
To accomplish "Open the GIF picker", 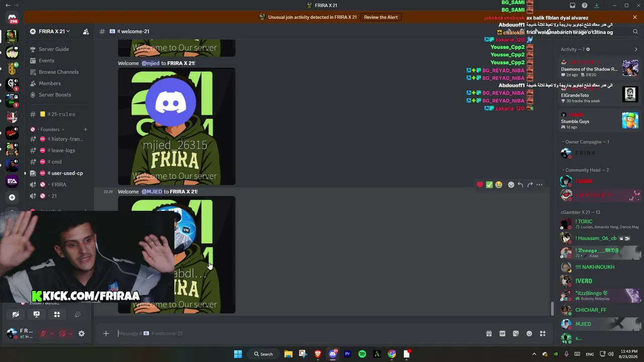I will click(x=502, y=333).
